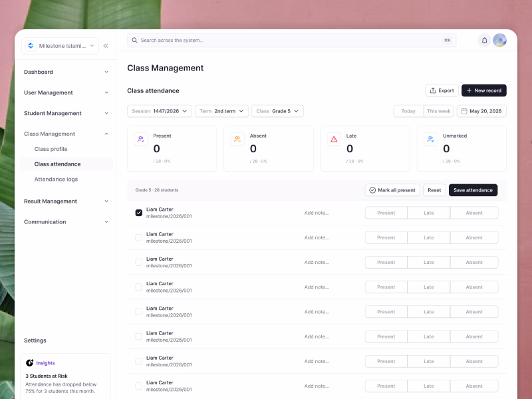
Task: Click Mark all present button
Action: pyautogui.click(x=392, y=190)
